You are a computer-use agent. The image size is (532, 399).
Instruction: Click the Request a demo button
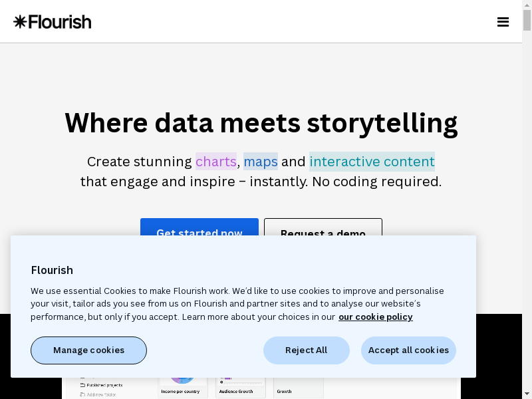tap(323, 227)
